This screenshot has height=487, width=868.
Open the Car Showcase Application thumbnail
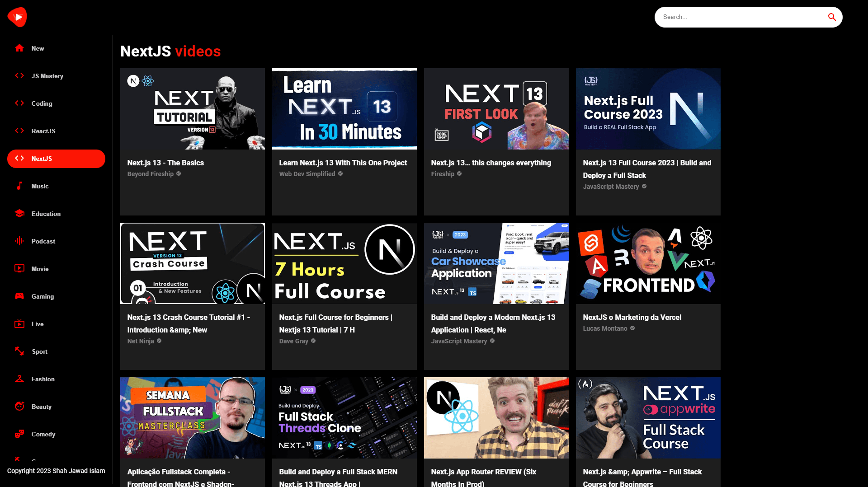click(496, 263)
